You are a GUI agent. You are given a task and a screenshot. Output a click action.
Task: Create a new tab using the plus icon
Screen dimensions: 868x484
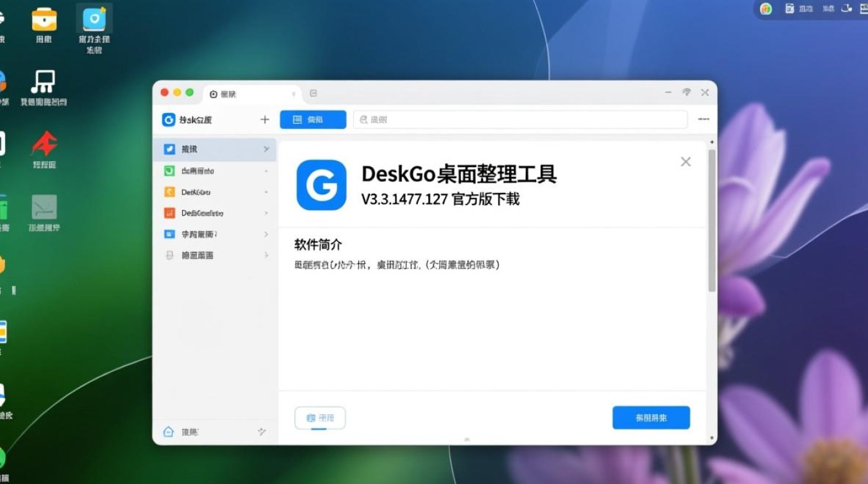click(x=265, y=119)
